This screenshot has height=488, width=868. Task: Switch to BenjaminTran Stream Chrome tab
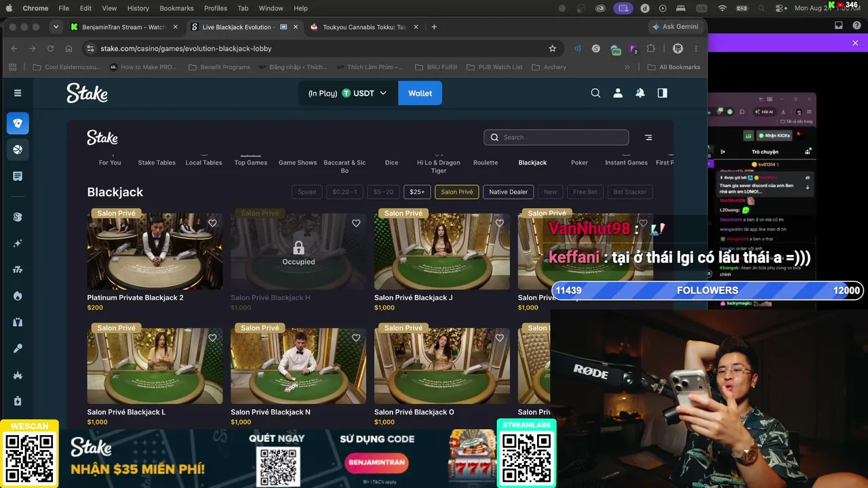[124, 27]
